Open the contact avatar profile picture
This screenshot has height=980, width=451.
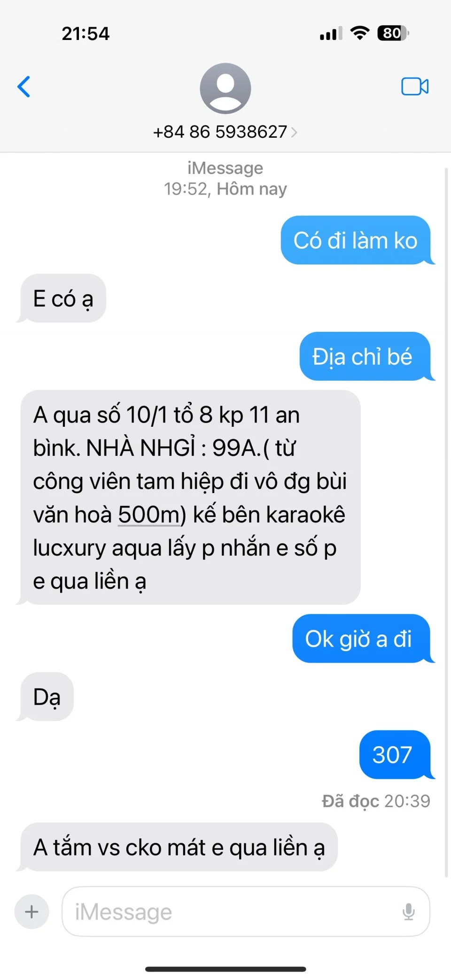225,88
